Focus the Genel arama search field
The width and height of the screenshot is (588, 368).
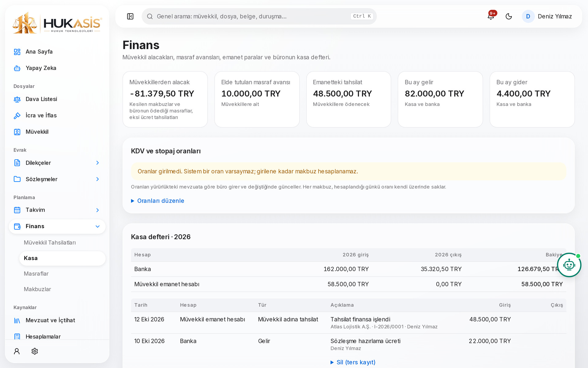(259, 16)
